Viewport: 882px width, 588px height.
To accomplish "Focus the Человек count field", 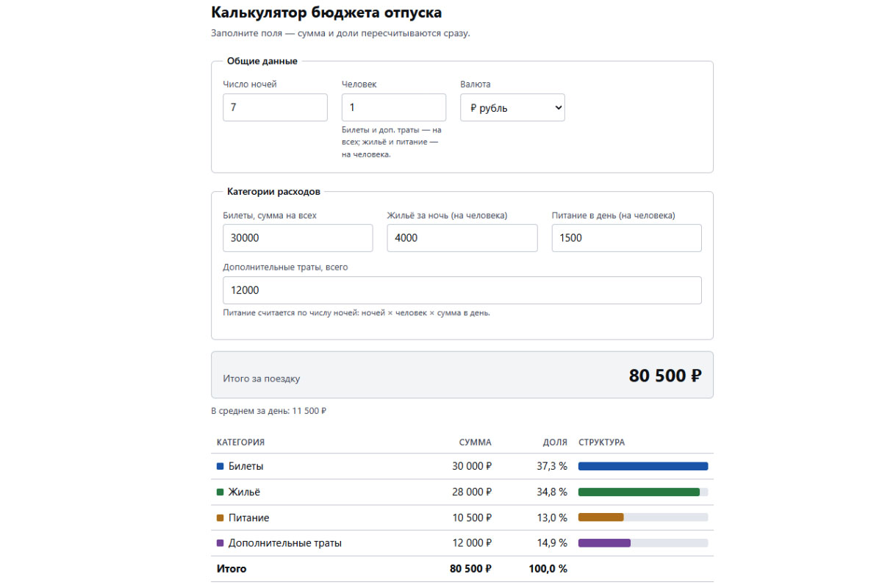I will (394, 107).
